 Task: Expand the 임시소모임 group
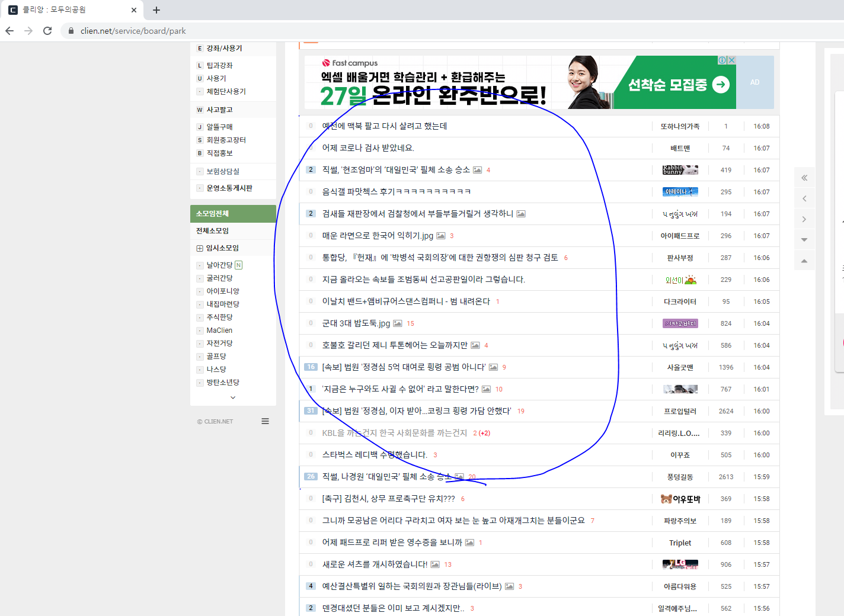(x=200, y=248)
